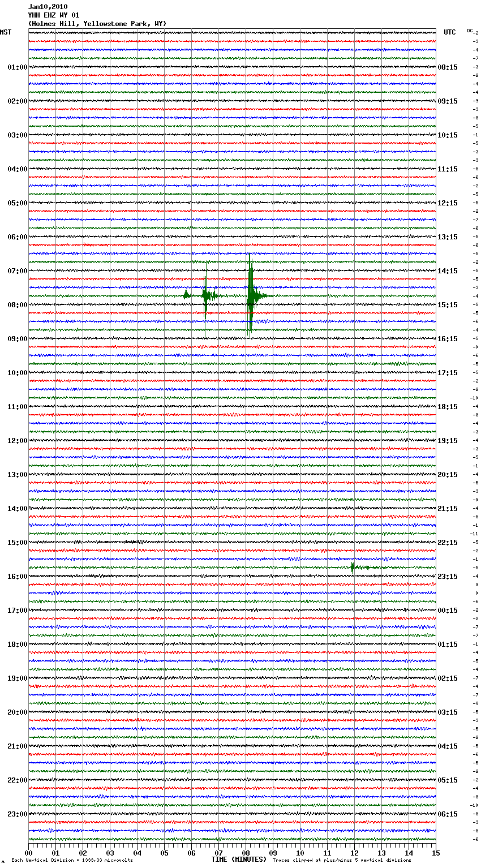481x868 pixels.
Task: Select the 01:00 MST hour label
Action: click(x=18, y=67)
